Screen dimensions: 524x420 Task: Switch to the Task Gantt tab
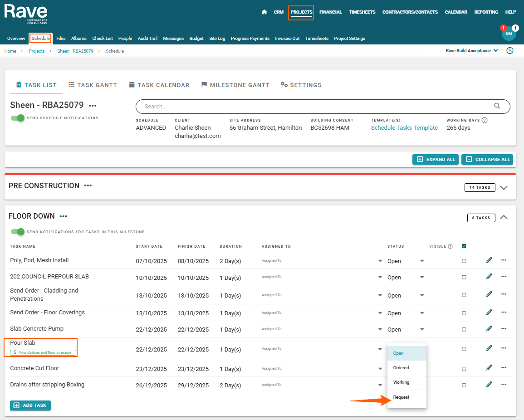click(93, 85)
